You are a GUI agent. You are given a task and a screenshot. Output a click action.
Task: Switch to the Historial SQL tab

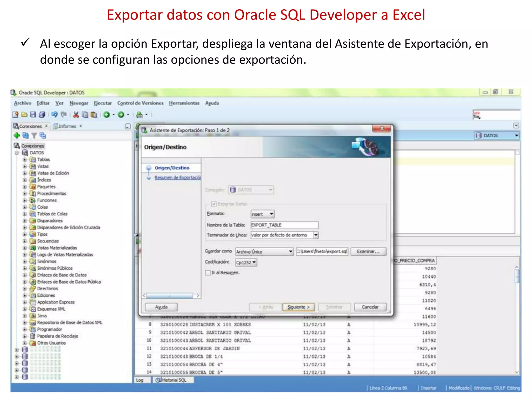[x=173, y=380]
